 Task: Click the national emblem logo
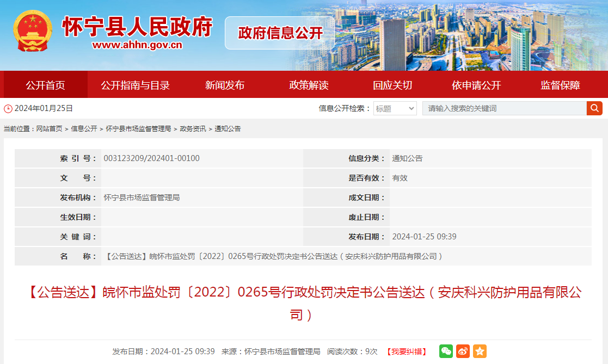click(33, 32)
